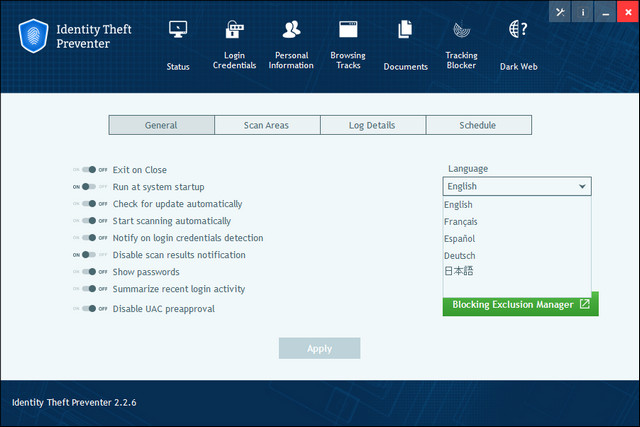Switch to the Schedule tab

478,125
